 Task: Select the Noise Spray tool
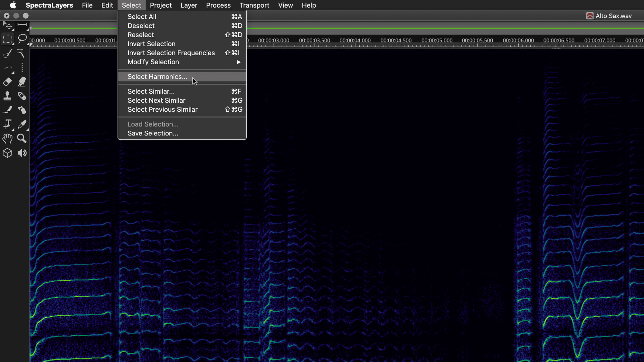[22, 110]
